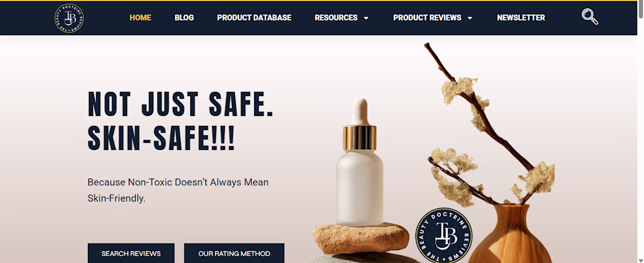This screenshot has height=263, width=644.
Task: Click The Beauty Doctrine logo in the header
Action: [70, 18]
